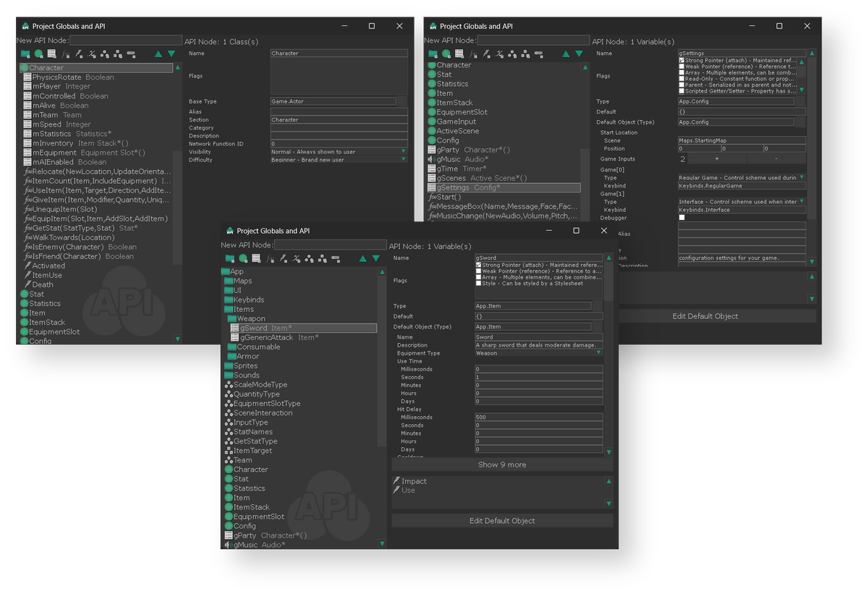
Task: Click the move-up arrow in Character window toolbar
Action: [x=158, y=54]
